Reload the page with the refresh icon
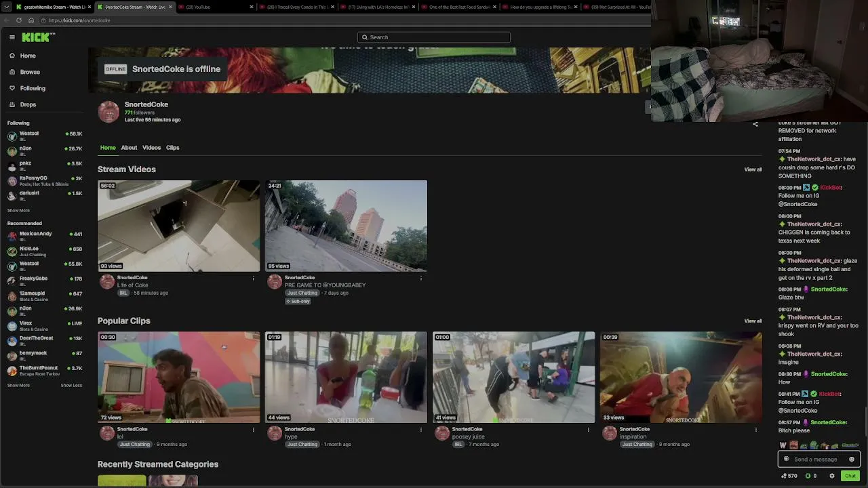This screenshot has width=868, height=488. click(x=19, y=20)
